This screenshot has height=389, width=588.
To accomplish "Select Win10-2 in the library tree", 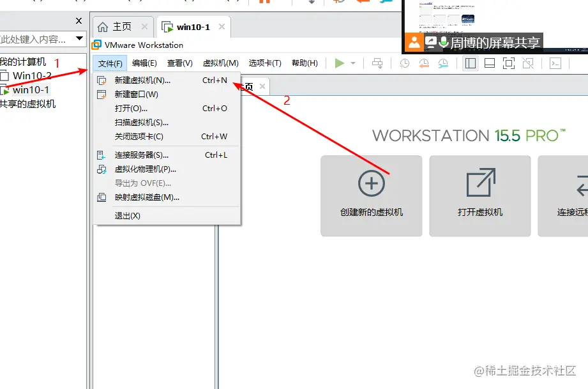I will coord(32,76).
